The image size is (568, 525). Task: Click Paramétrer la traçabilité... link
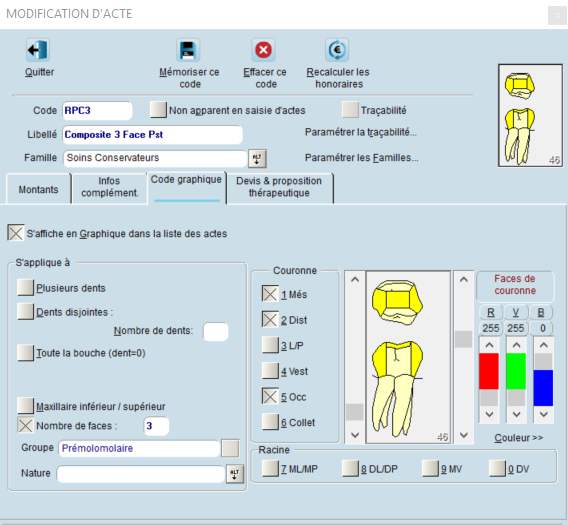click(x=361, y=132)
